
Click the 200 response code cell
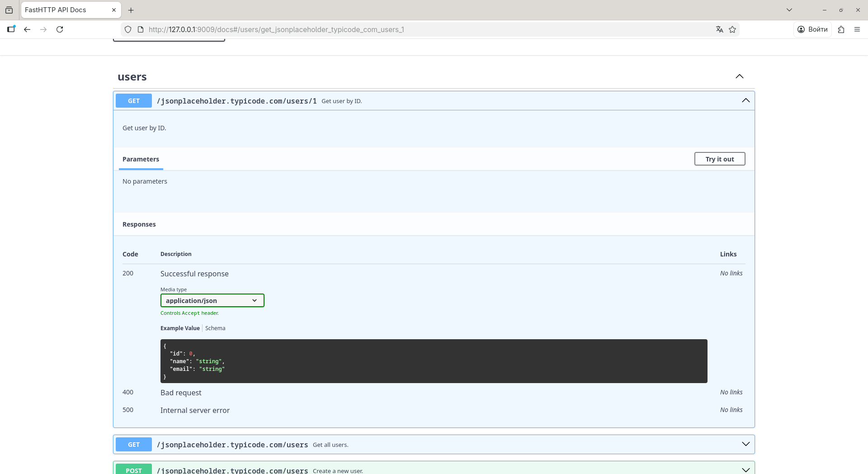pos(128,273)
